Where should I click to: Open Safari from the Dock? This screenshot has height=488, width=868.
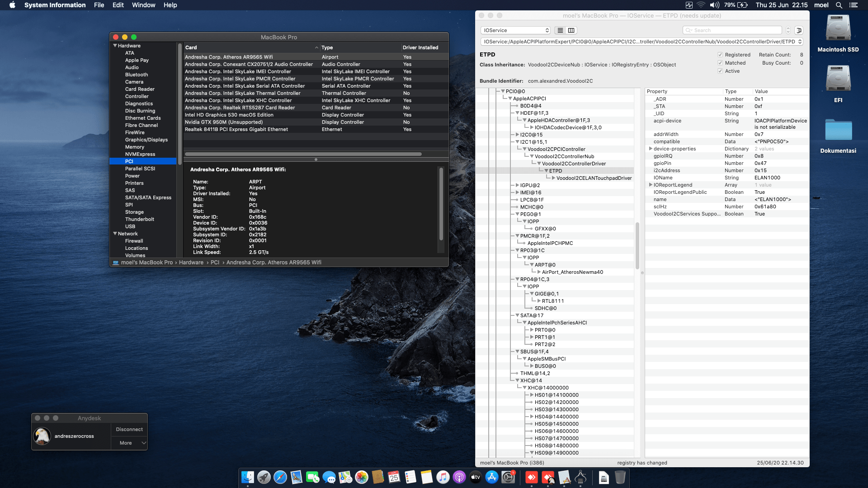click(x=279, y=478)
